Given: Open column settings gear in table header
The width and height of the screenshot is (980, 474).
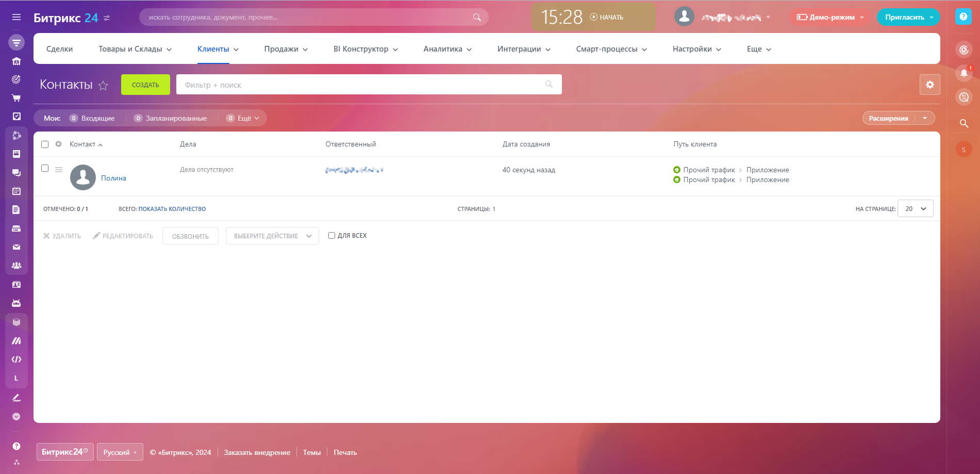Looking at the screenshot, I should pyautogui.click(x=59, y=144).
